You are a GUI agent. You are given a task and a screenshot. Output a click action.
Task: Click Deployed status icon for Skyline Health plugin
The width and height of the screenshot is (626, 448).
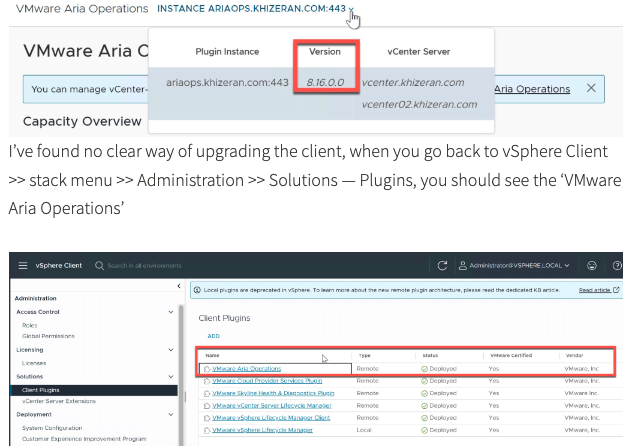pyautogui.click(x=424, y=394)
